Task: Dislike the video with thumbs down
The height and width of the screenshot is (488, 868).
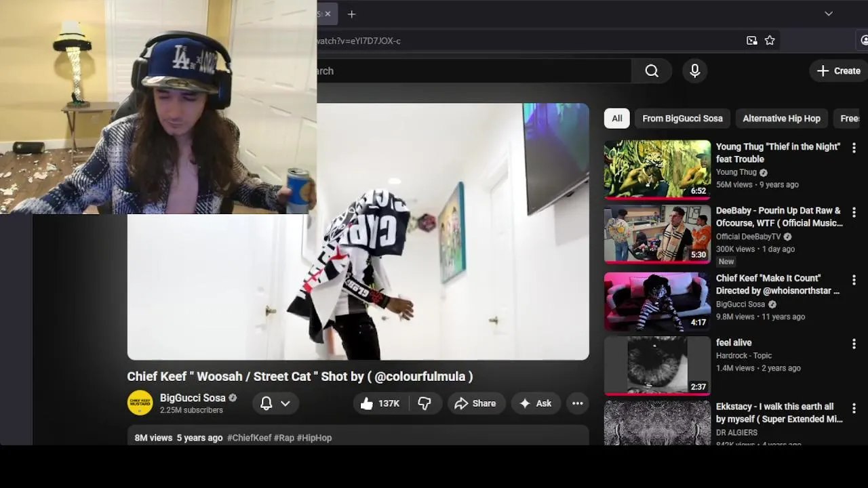Action: pyautogui.click(x=425, y=403)
